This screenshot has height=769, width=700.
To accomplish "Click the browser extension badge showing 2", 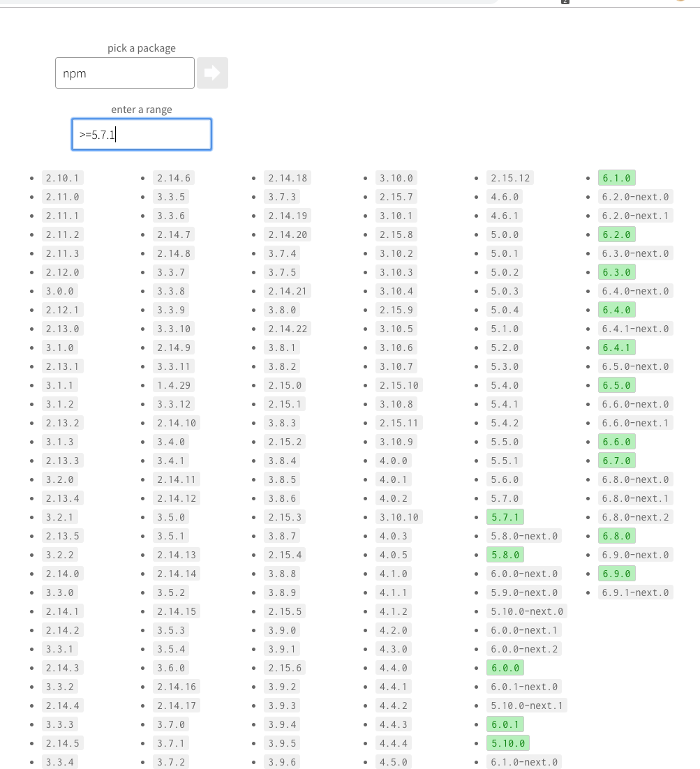I will coord(564,2).
